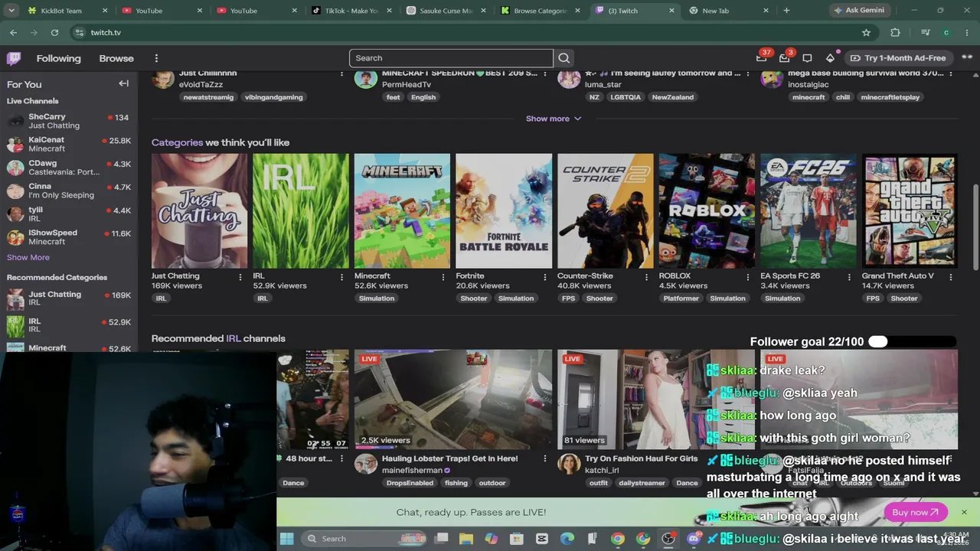The height and width of the screenshot is (551, 980).
Task: Dismiss the Passes are LIVE banner
Action: coord(964,512)
